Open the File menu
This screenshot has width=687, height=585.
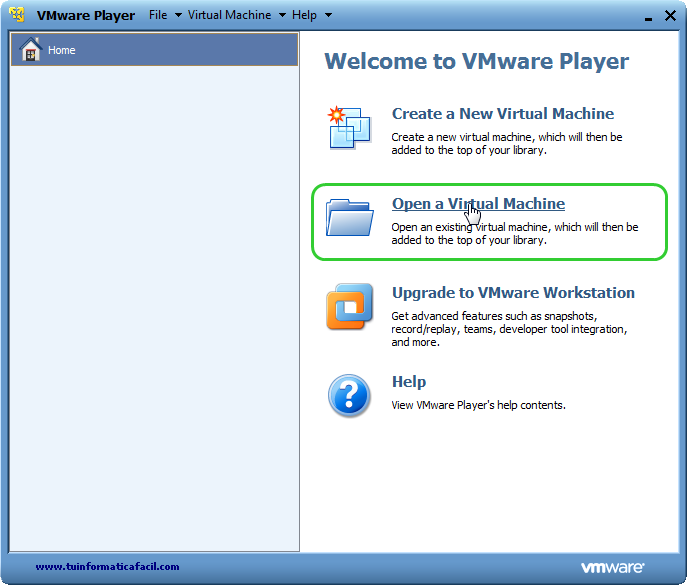point(158,15)
